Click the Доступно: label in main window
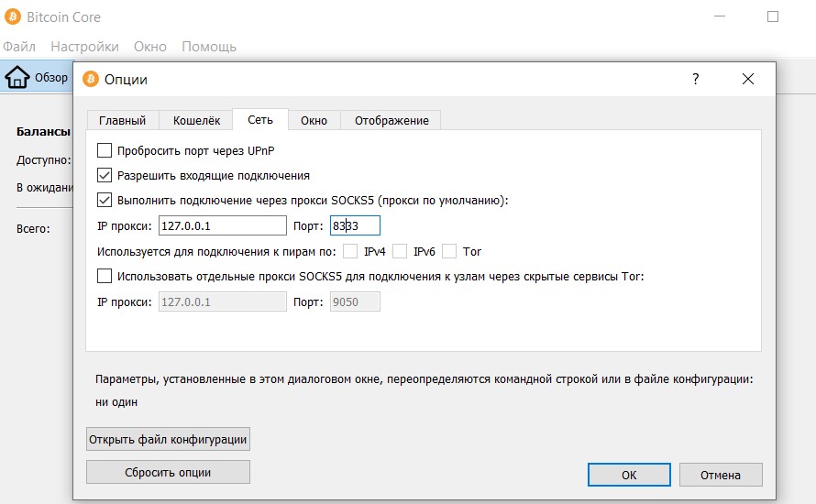The height and width of the screenshot is (504, 816). (44, 160)
